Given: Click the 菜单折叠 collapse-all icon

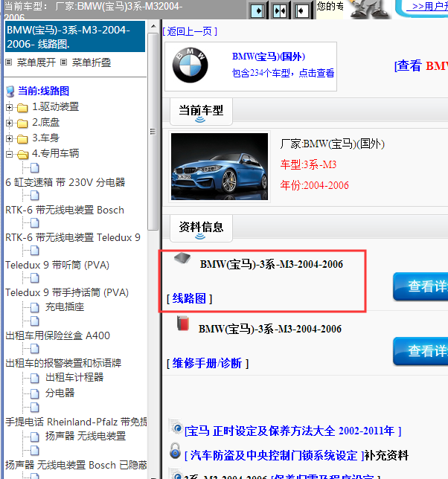Looking at the screenshot, I should 63,62.
